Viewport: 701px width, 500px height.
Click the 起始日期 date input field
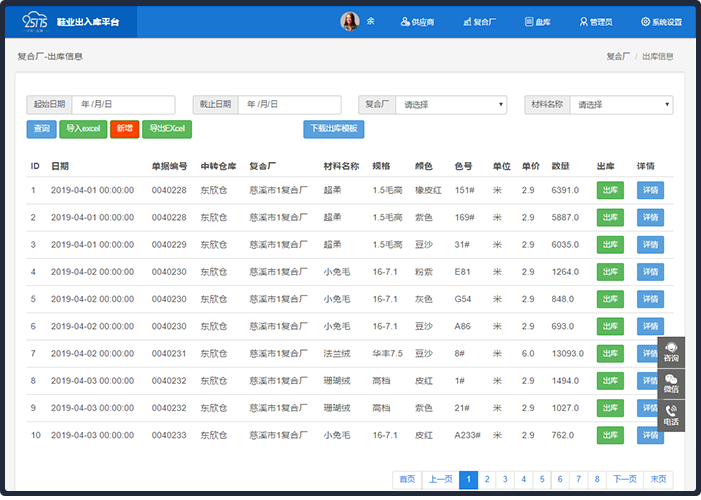pyautogui.click(x=123, y=105)
